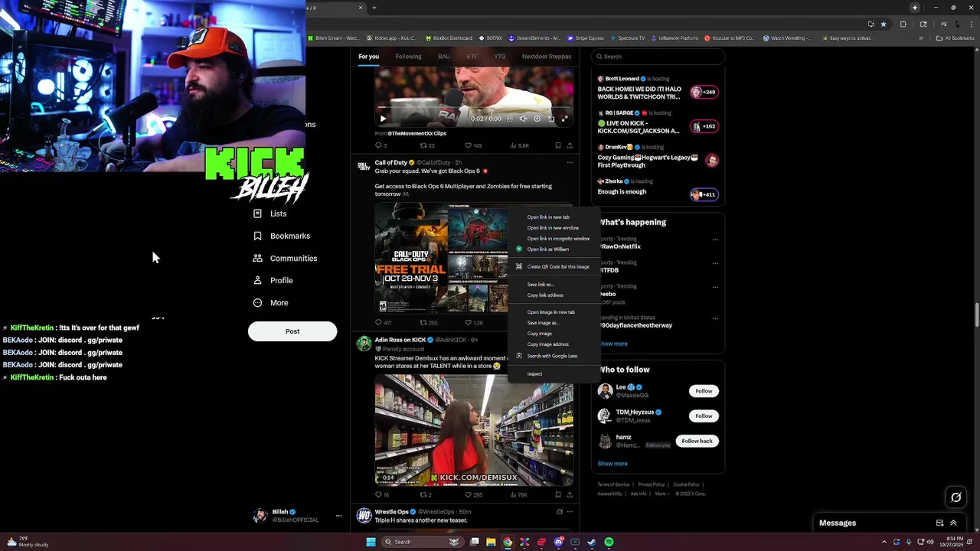This screenshot has width=980, height=551.
Task: Open Profile in the X sidebar
Action: [x=273, y=280]
